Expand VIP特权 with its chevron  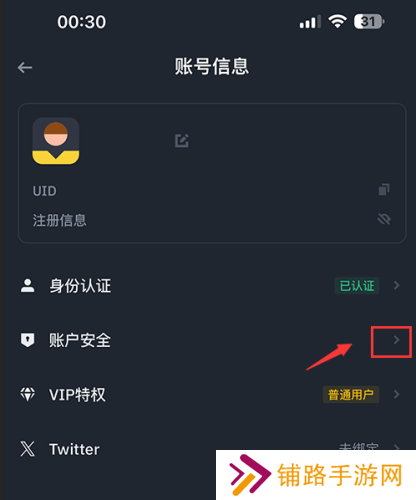(396, 394)
